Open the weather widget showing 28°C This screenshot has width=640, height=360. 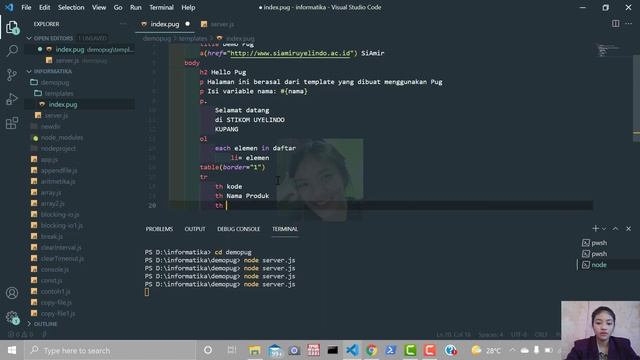pos(486,350)
